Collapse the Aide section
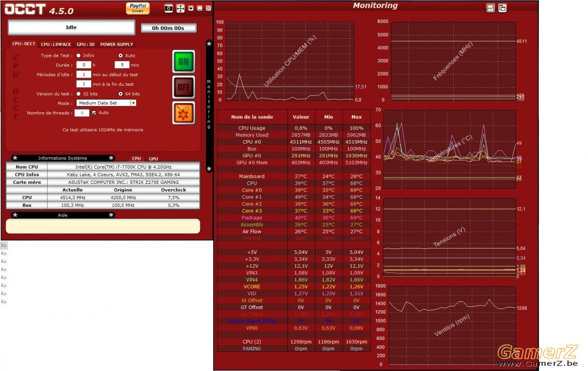Viewport: 588px width, 371px height. pos(111,215)
